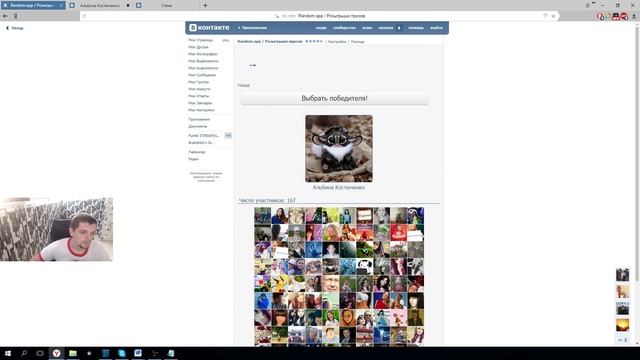This screenshot has width=640, height=360.
Task: Switch to the Стена browser tab
Action: [x=167, y=5]
